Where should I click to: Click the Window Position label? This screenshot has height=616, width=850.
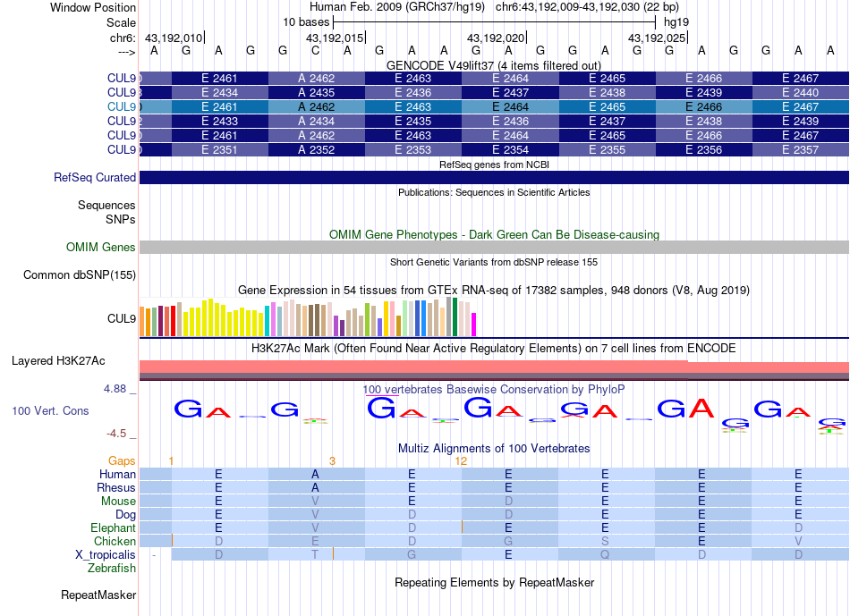point(93,7)
